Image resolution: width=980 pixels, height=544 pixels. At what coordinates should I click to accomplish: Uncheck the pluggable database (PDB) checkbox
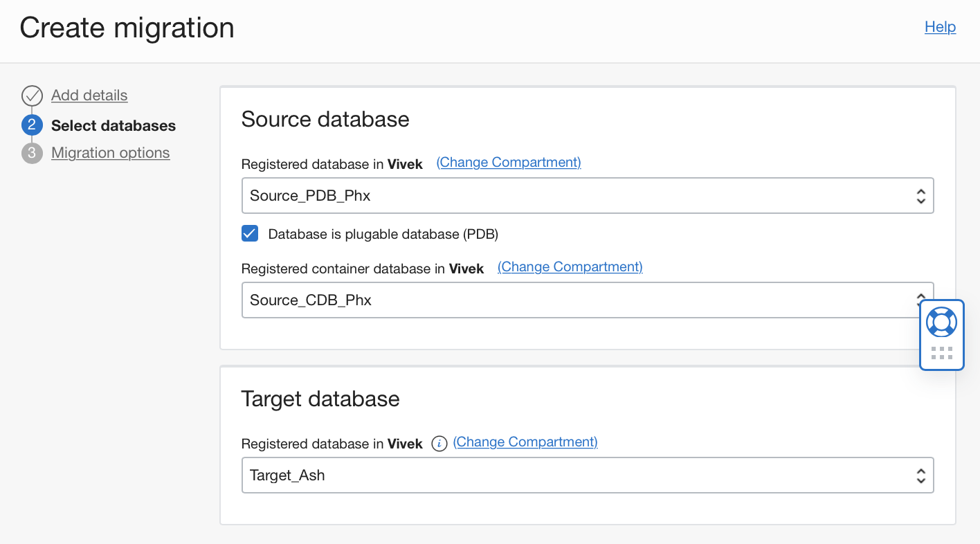tap(250, 233)
